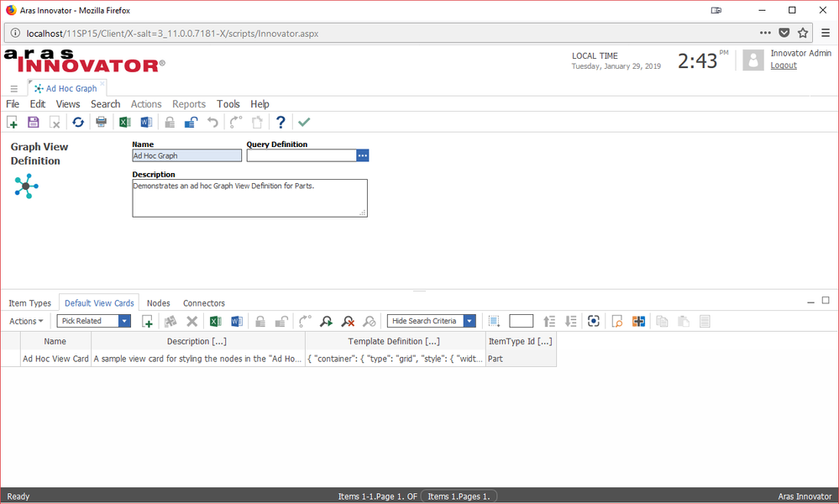The height and width of the screenshot is (504, 839).
Task: Switch to the Connectors tab
Action: click(x=204, y=303)
